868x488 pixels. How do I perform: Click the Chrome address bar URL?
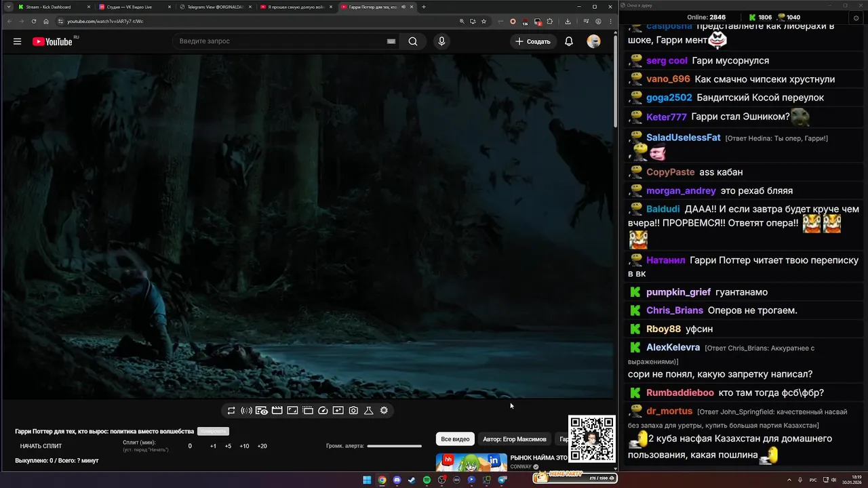(x=105, y=21)
